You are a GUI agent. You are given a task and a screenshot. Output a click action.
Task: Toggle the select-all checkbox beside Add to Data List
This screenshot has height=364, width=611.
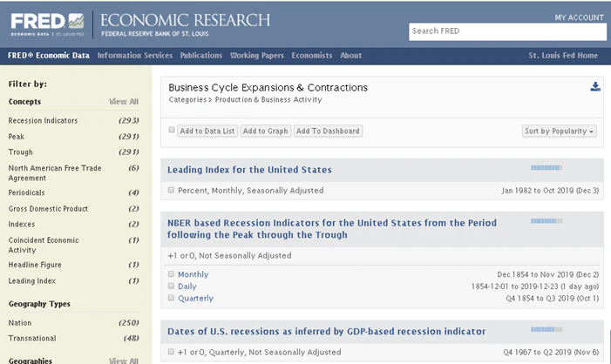[x=172, y=130]
